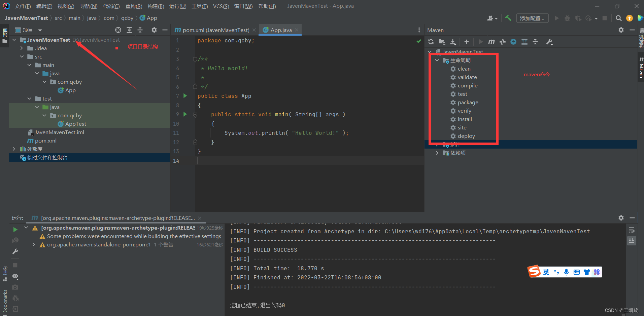This screenshot has width=644, height=316.
Task: Click Execute Maven Goal 'm' icon
Action: click(x=492, y=42)
